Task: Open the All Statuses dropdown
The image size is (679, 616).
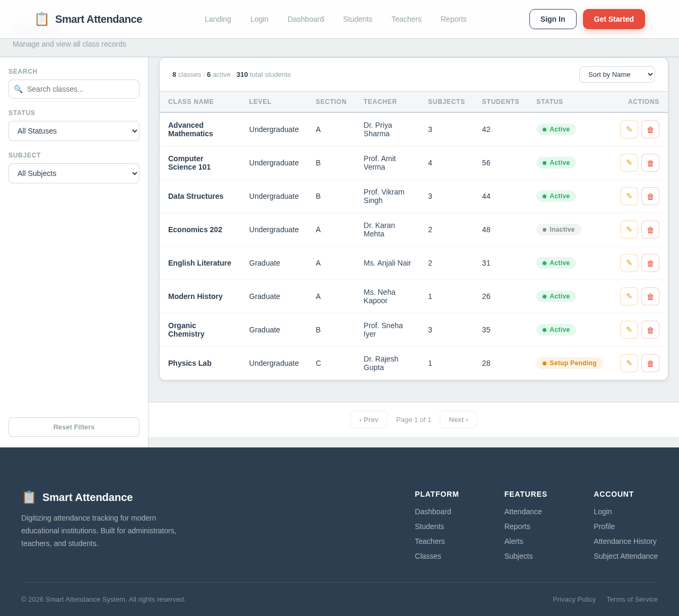Action: (x=74, y=131)
